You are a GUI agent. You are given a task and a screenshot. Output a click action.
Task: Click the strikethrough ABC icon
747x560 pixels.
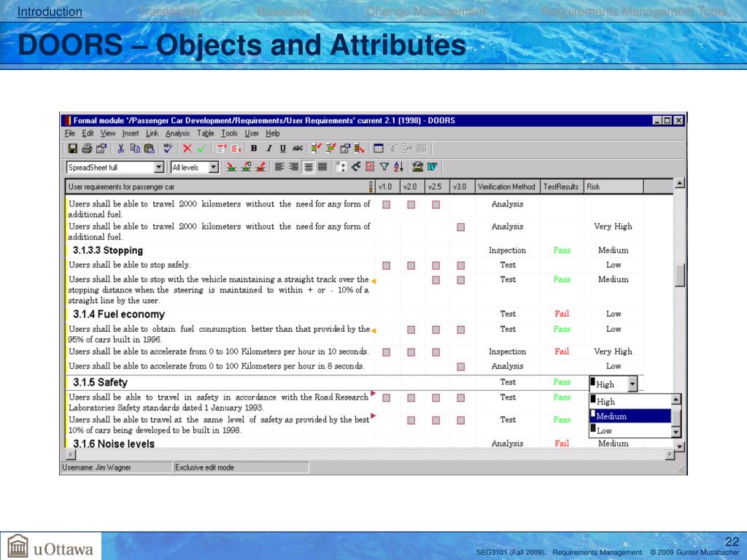coord(298,149)
